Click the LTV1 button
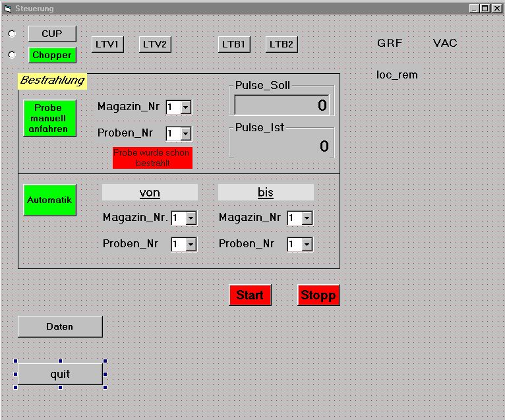The image size is (505, 420). tap(106, 44)
